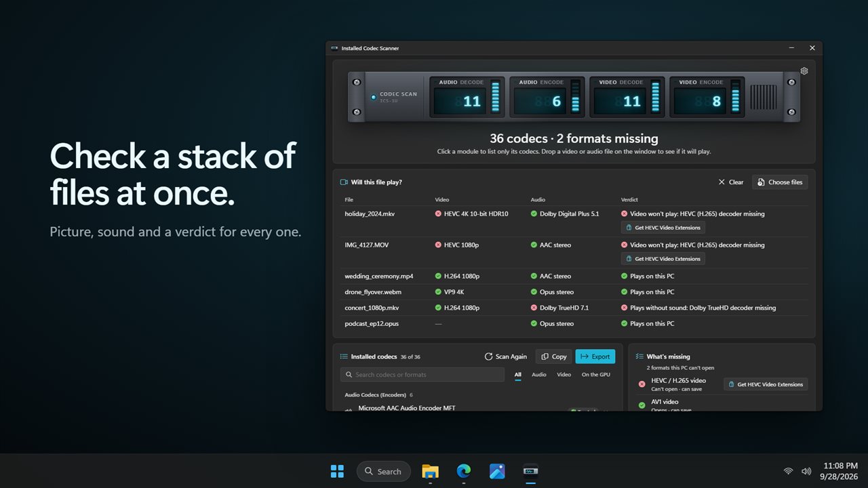Click the red status icon beside HEVC / H.265 video

(642, 384)
